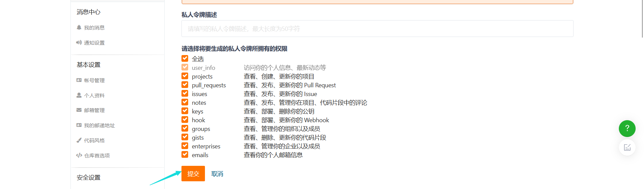The width and height of the screenshot is (644, 189).
Task: Uncheck the enterprises permission checkbox
Action: tap(185, 146)
